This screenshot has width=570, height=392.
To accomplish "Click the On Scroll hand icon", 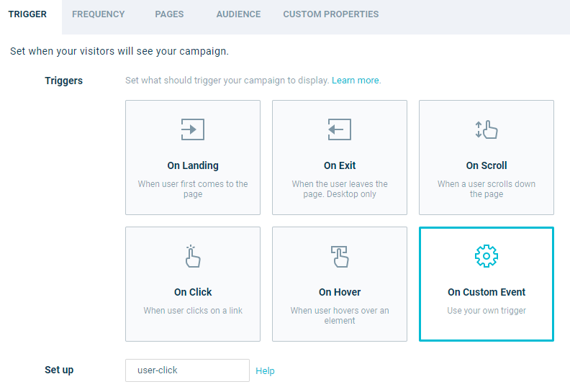I will point(487,129).
